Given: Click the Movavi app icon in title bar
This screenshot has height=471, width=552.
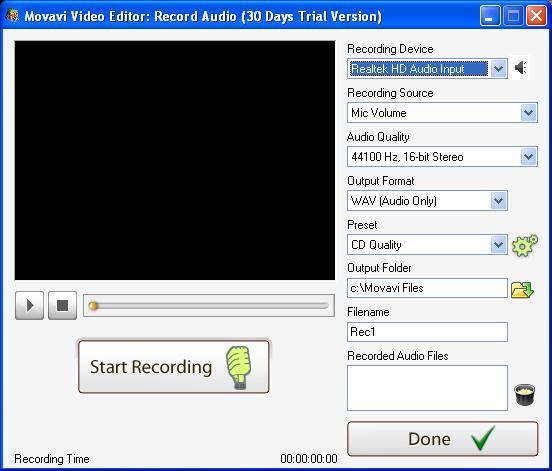Looking at the screenshot, I should 12,15.
